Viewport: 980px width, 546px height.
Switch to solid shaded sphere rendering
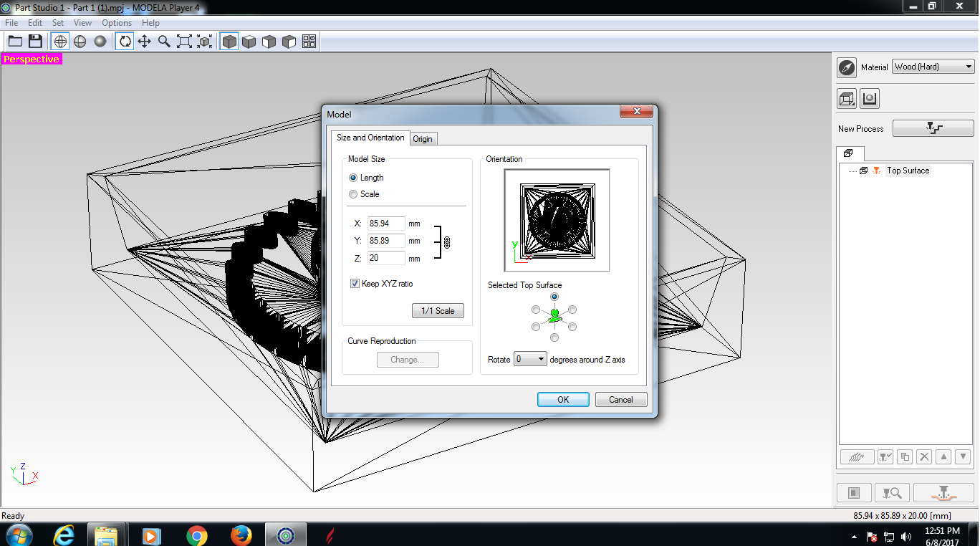pos(100,42)
